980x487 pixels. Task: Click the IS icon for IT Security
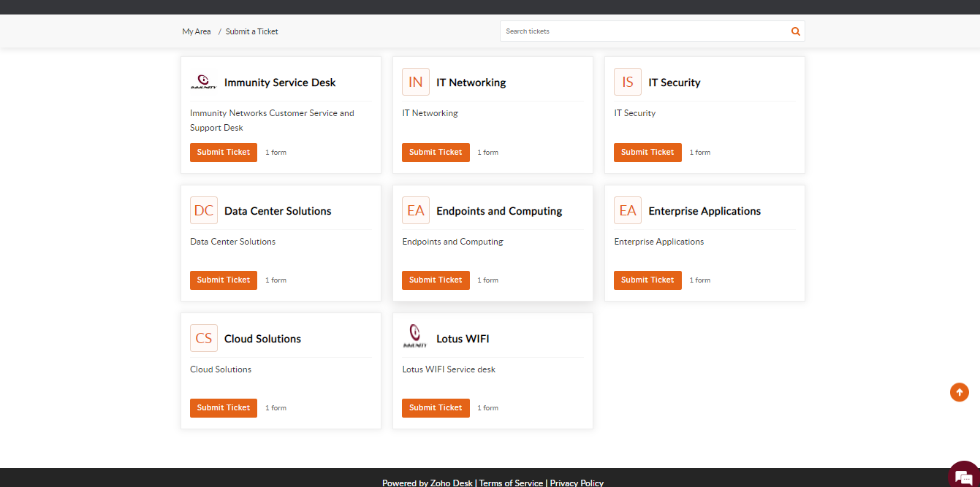628,82
